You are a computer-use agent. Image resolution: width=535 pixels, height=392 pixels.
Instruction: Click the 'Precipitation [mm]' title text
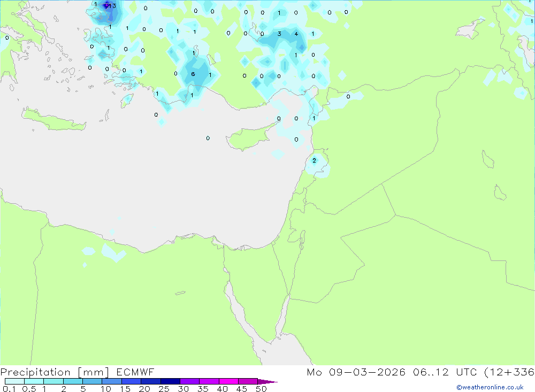[55, 372]
